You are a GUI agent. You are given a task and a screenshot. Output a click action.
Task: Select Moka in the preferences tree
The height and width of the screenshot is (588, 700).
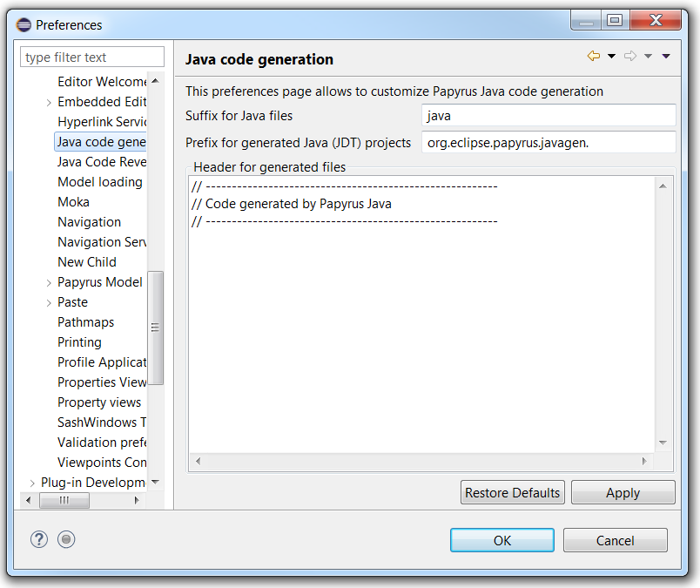(x=73, y=202)
